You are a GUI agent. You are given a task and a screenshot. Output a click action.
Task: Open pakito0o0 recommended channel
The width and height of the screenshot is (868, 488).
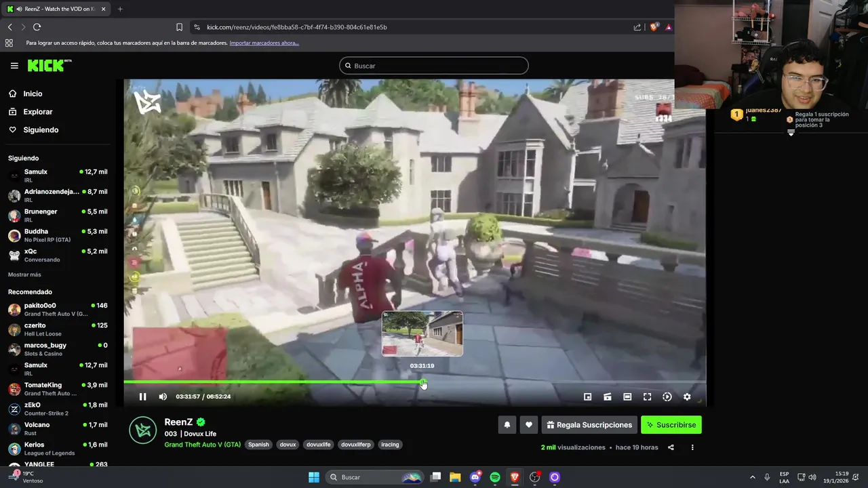click(x=58, y=309)
